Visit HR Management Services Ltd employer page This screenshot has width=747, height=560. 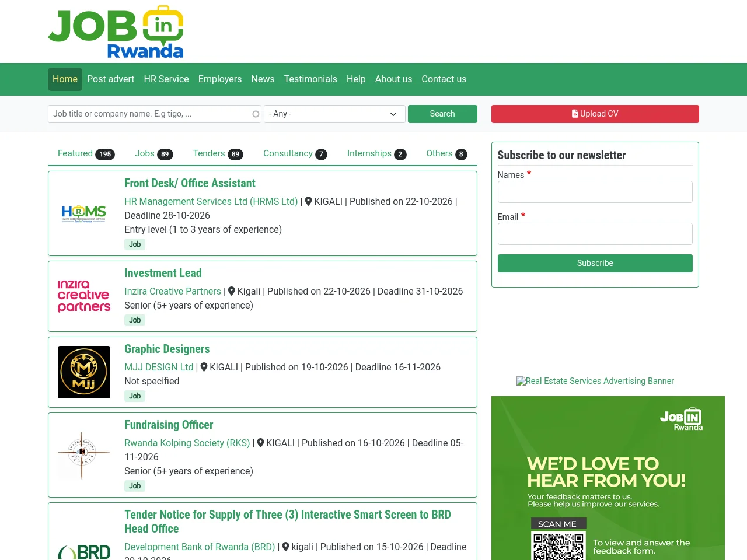[x=211, y=202]
